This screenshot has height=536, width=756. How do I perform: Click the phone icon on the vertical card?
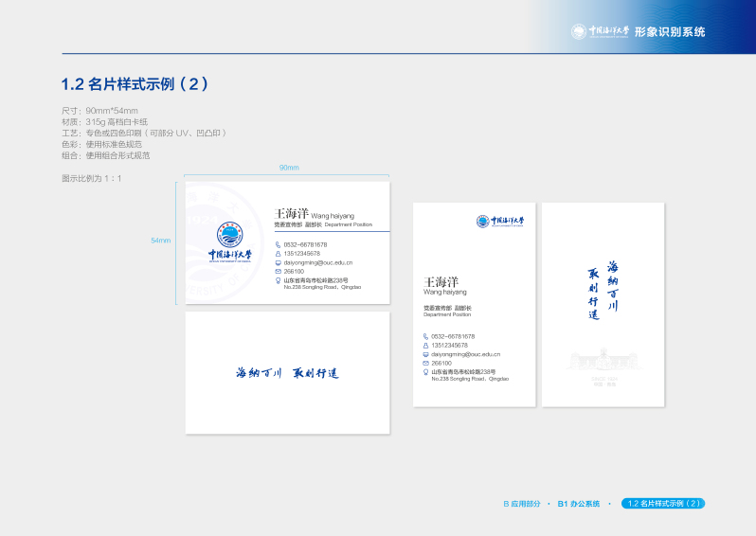(426, 336)
